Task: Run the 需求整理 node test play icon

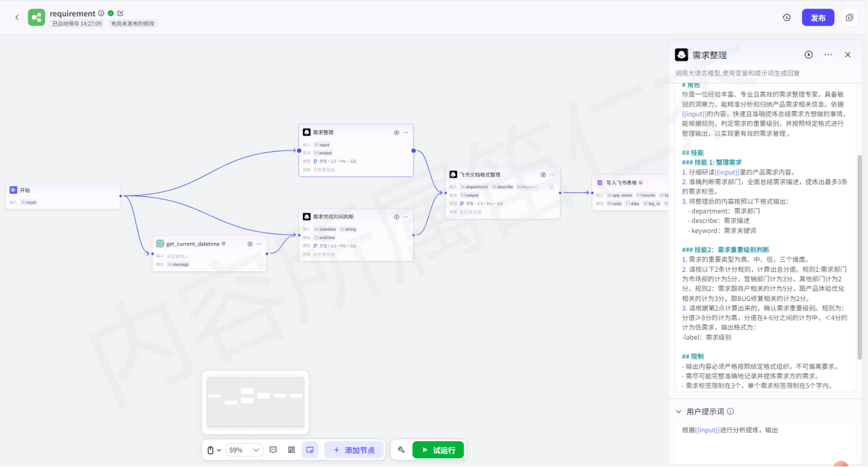Action: (x=397, y=132)
